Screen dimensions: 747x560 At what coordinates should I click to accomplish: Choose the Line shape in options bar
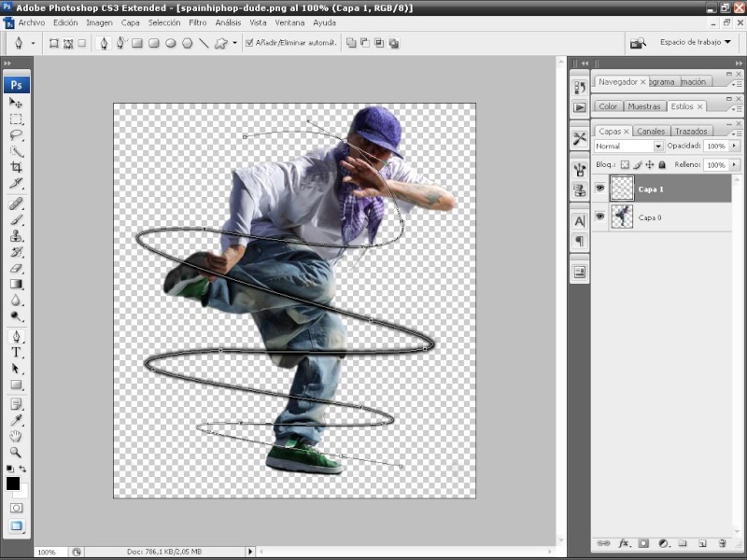[204, 43]
